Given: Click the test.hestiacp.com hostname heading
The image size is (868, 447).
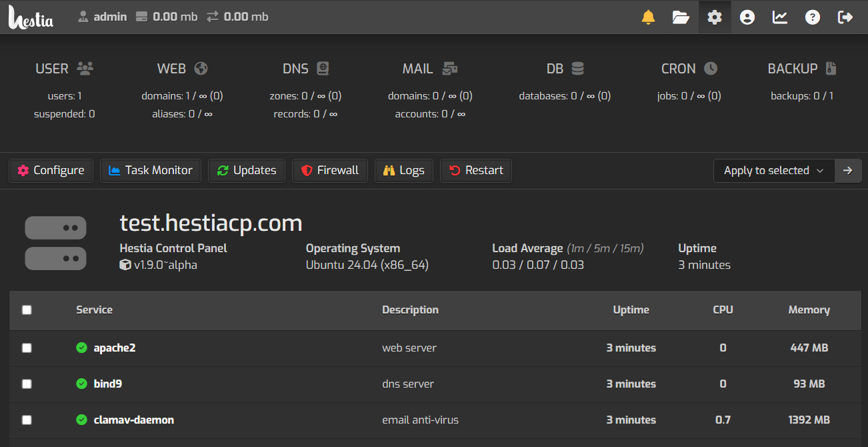Looking at the screenshot, I should tap(211, 223).
